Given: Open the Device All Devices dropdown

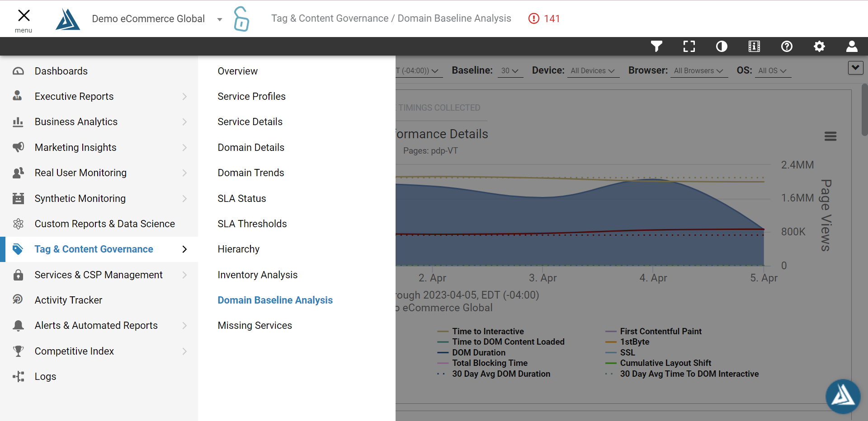Looking at the screenshot, I should 593,70.
